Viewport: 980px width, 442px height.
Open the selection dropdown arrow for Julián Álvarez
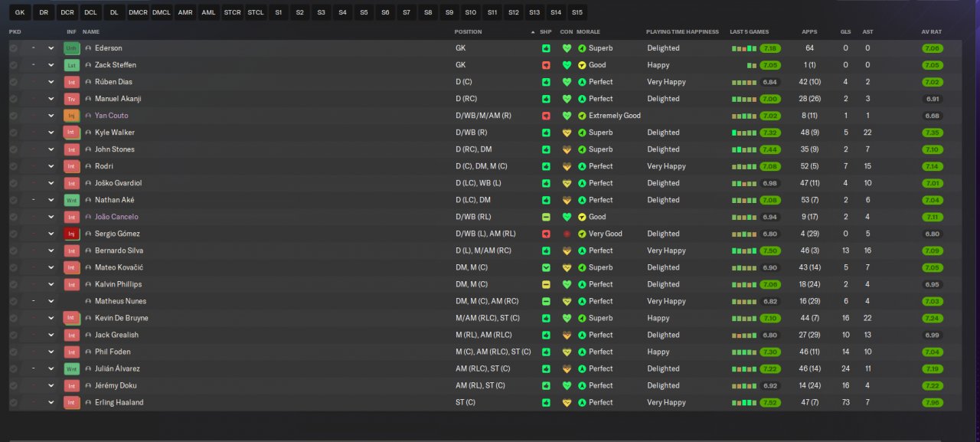point(51,368)
